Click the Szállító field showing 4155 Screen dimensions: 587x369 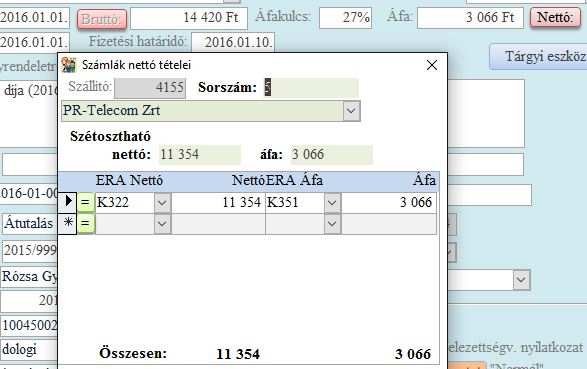150,88
